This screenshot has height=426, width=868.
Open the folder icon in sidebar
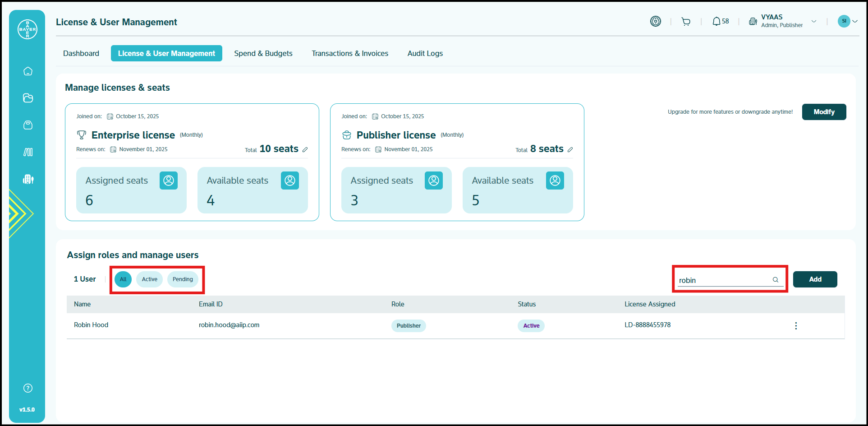point(28,98)
